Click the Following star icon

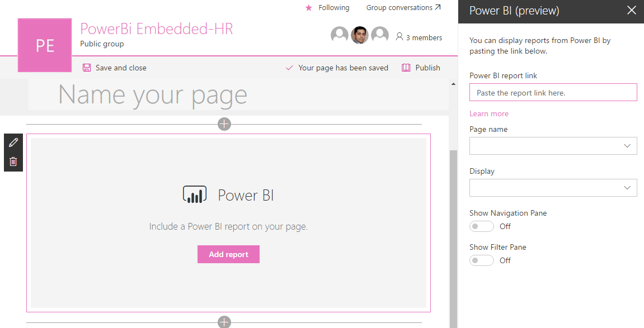coord(309,8)
